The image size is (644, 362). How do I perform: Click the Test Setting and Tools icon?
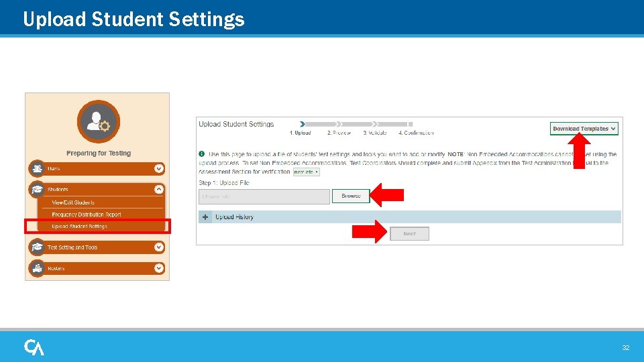[x=37, y=247]
